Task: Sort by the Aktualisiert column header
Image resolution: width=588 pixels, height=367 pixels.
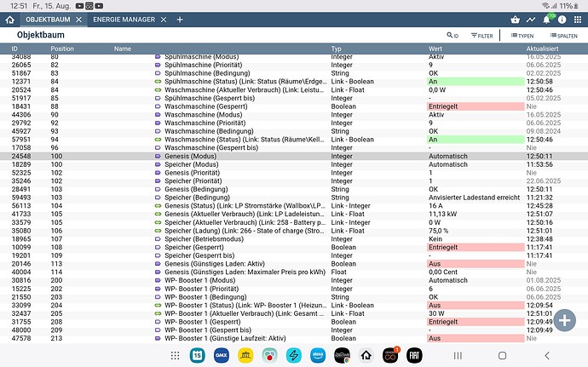Action: coord(542,49)
